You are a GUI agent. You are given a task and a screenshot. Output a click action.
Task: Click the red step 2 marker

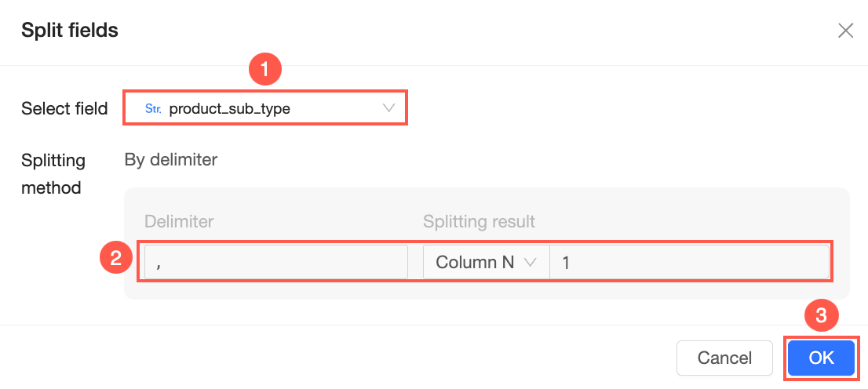(x=116, y=259)
